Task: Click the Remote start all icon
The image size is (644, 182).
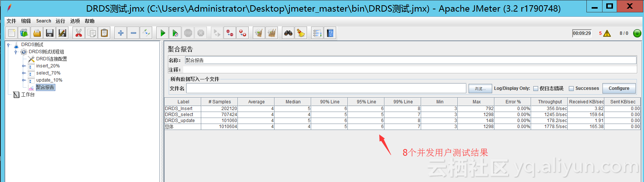Action: click(x=217, y=33)
